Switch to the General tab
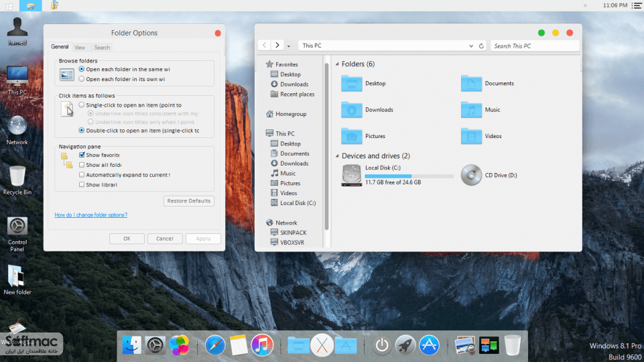This screenshot has width=644, height=362. (60, 47)
